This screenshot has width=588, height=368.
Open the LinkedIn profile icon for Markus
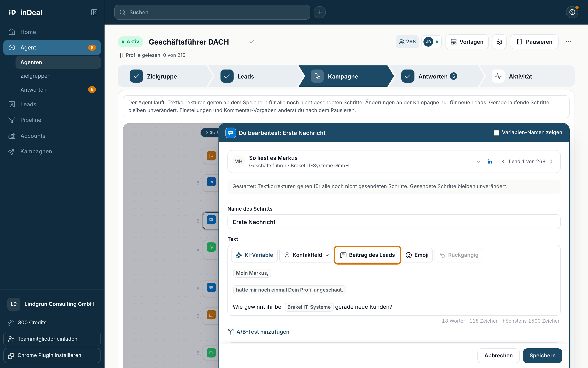(490, 161)
